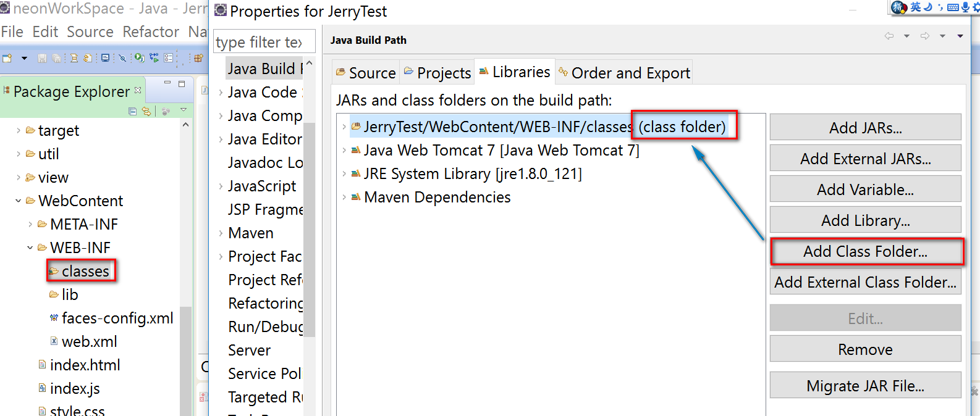The width and height of the screenshot is (980, 416).
Task: Expand the Maven Dependencies library entry
Action: click(x=344, y=198)
